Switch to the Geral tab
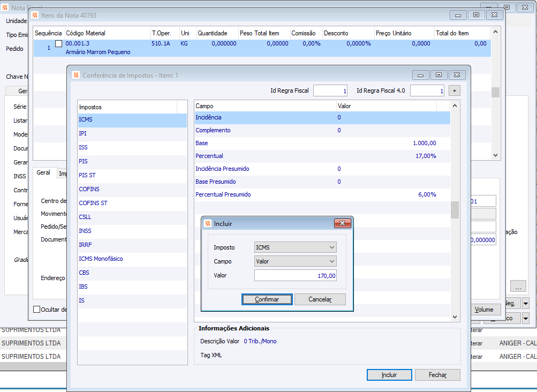Screen dimensions: 537x392 [43, 172]
